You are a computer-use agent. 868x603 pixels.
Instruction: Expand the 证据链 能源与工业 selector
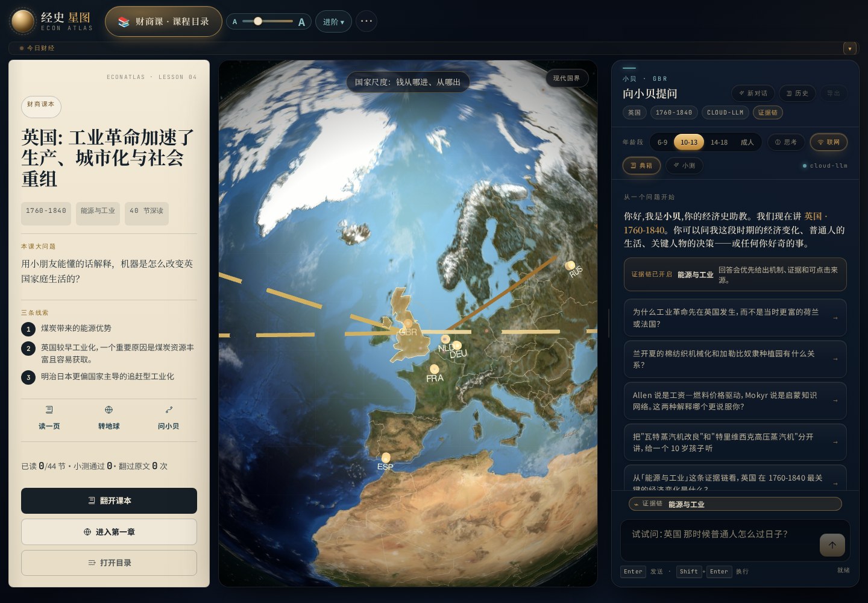(735, 504)
